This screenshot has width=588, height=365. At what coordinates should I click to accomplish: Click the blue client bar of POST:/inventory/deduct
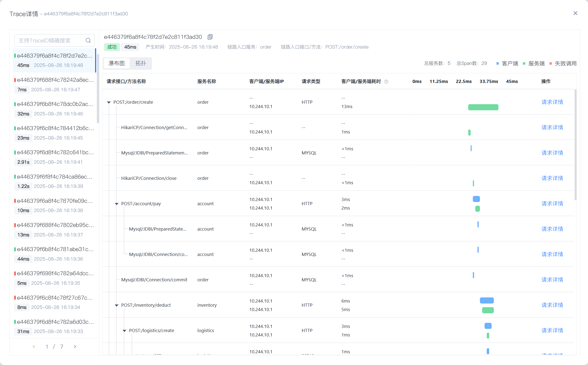coord(487,300)
